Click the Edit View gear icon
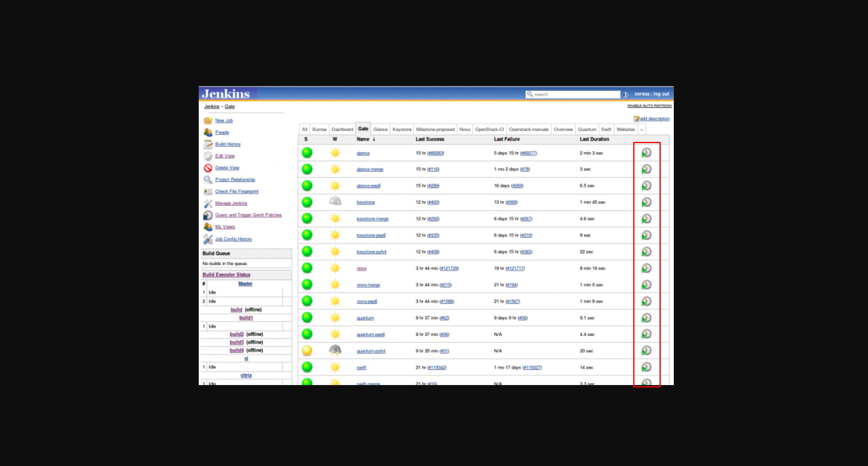Image resolution: width=868 pixels, height=466 pixels. [x=208, y=156]
